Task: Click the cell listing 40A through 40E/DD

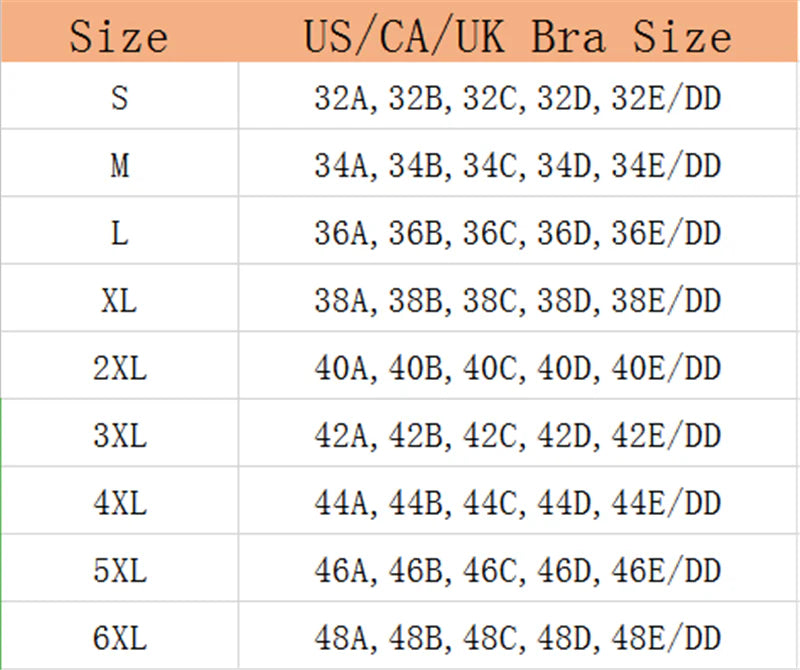Action: click(518, 368)
